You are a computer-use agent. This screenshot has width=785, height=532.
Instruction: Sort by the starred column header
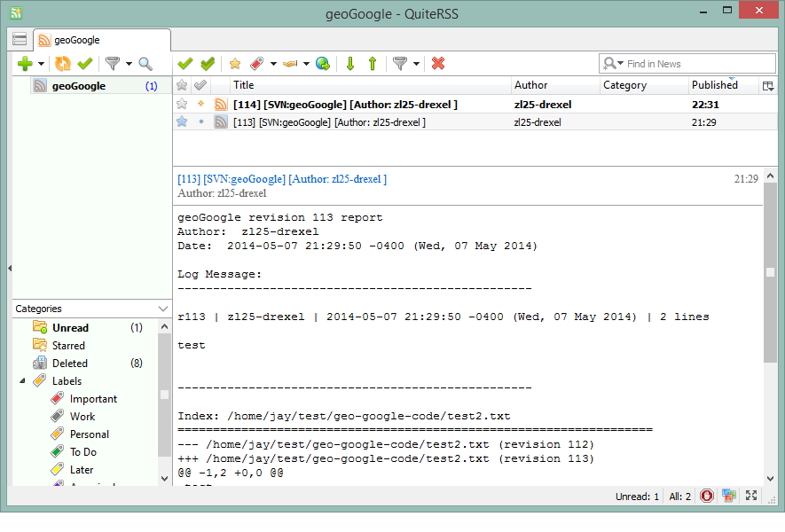pyautogui.click(x=182, y=85)
